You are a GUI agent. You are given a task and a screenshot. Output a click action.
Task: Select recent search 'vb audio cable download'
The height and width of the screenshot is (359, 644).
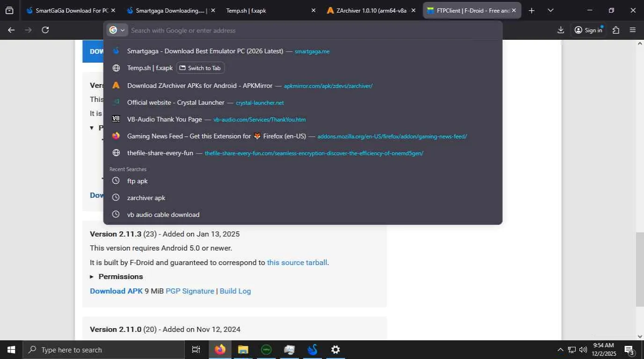[x=303, y=215]
